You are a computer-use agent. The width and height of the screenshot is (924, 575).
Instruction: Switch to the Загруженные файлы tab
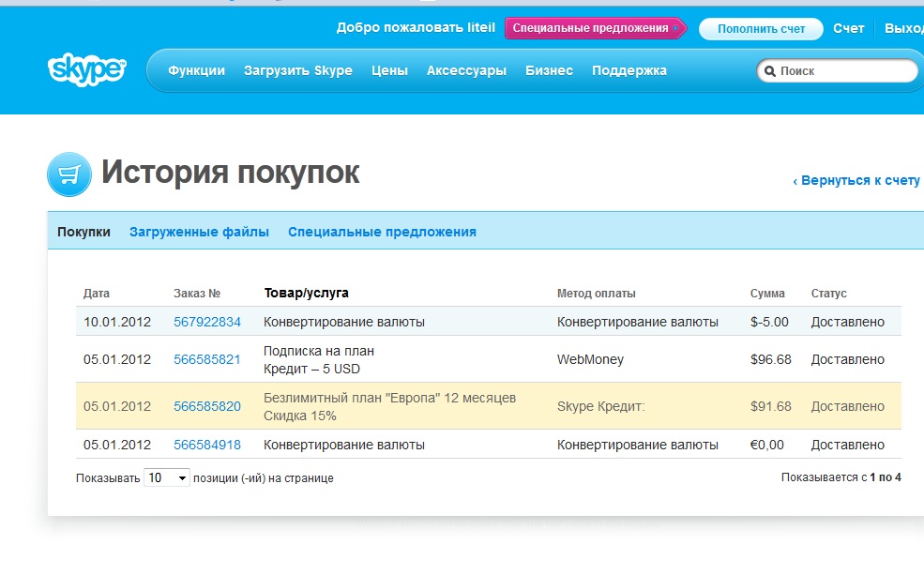(199, 232)
